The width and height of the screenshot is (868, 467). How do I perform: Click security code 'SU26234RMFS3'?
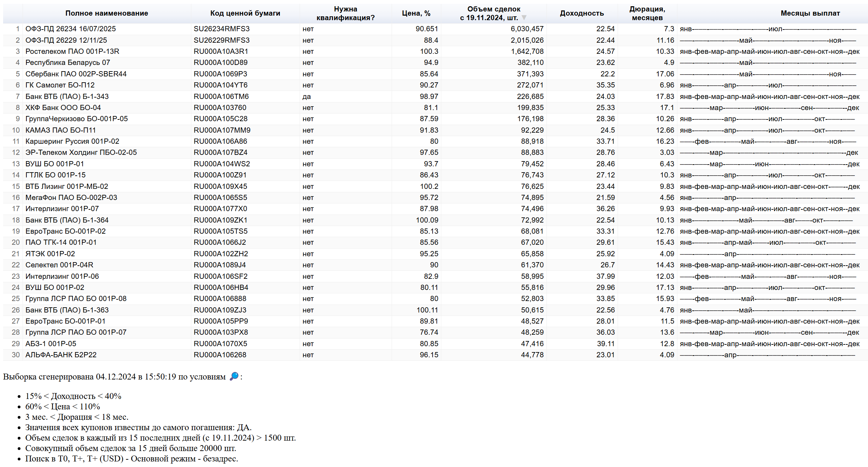click(x=222, y=29)
